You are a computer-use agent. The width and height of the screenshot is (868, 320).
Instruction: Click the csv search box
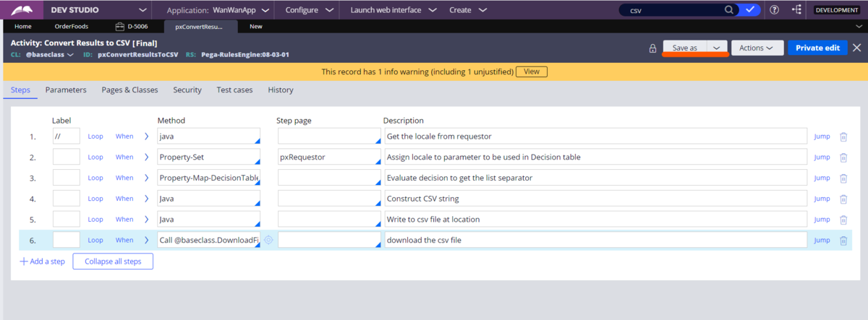coord(671,10)
